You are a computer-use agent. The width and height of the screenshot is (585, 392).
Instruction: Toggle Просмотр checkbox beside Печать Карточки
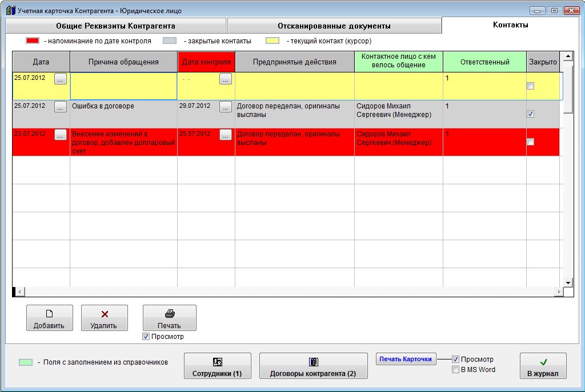455,359
